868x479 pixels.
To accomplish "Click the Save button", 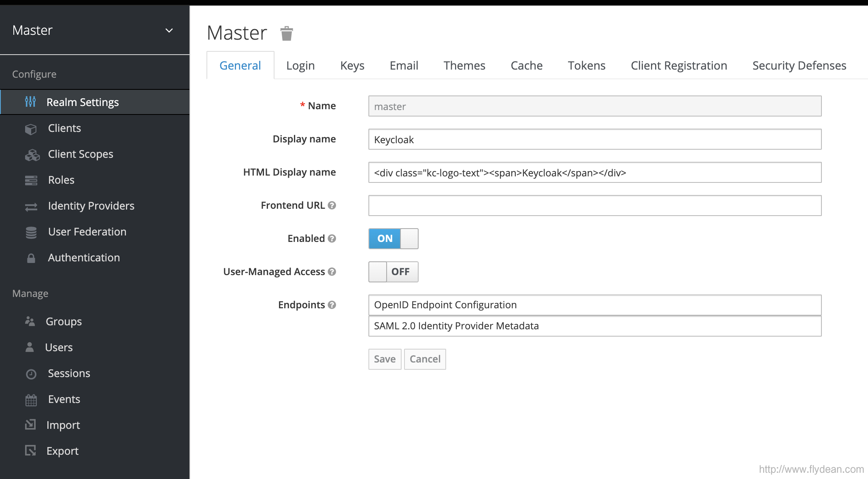I will click(385, 359).
